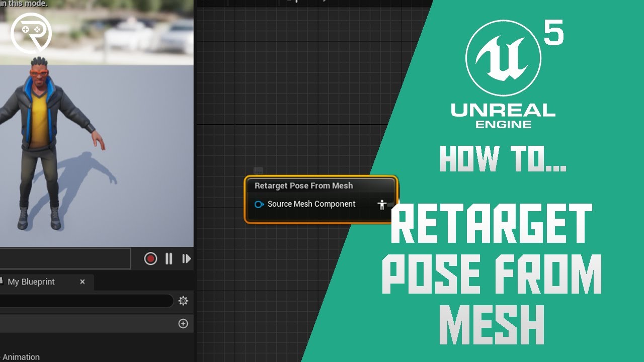
Task: Click the record button in the viewport
Action: (150, 258)
